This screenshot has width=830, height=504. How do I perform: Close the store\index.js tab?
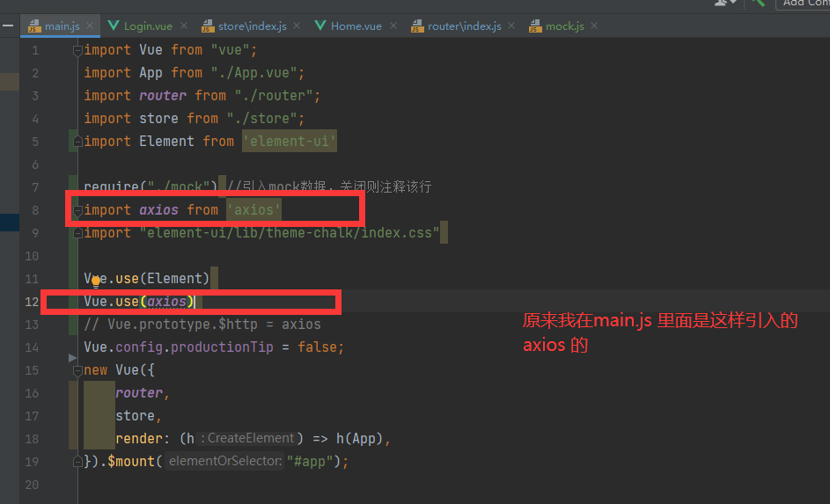coord(297,26)
